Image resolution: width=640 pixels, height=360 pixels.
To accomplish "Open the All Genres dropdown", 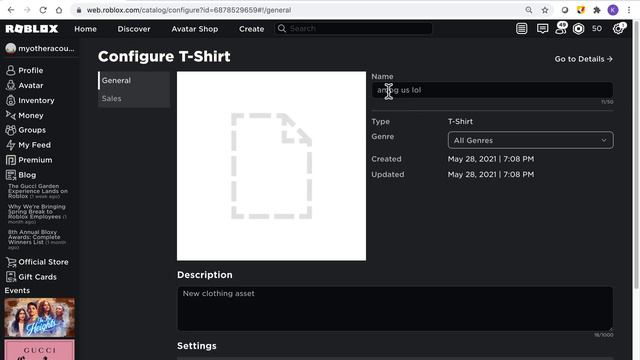I will (530, 140).
